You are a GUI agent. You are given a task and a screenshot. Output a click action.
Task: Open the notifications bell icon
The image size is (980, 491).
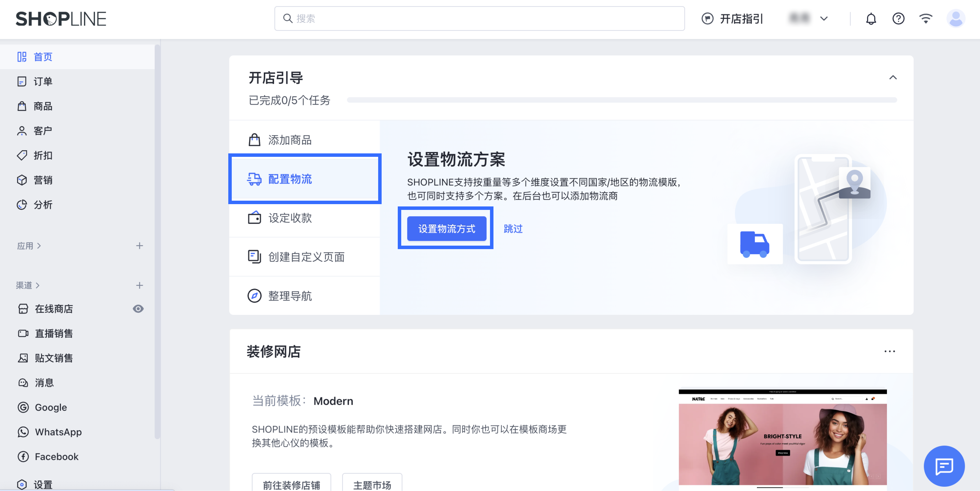(x=871, y=19)
